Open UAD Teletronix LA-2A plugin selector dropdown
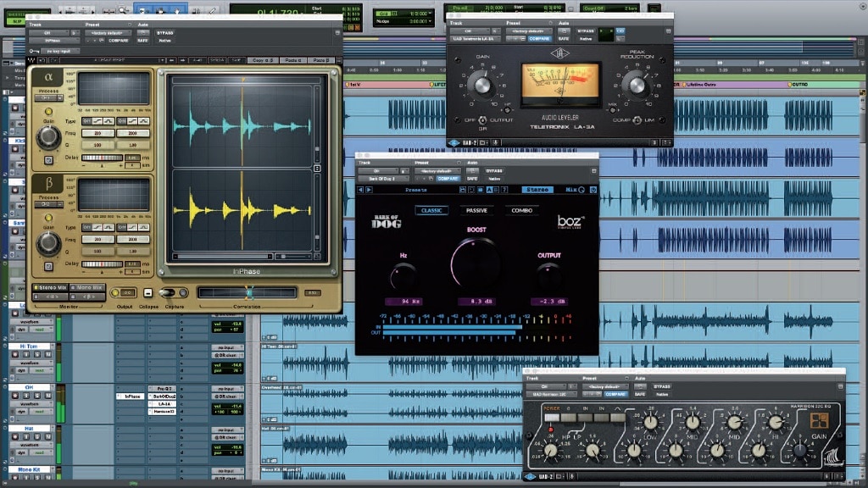The height and width of the screenshot is (488, 868). (476, 39)
